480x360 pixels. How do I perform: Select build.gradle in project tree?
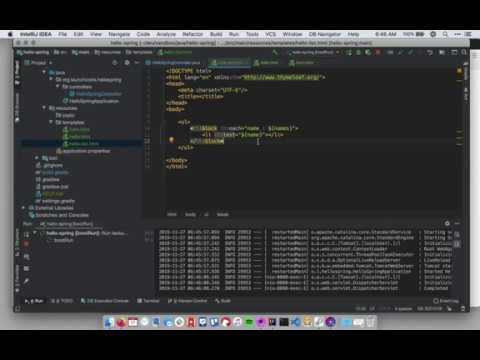pos(52,172)
